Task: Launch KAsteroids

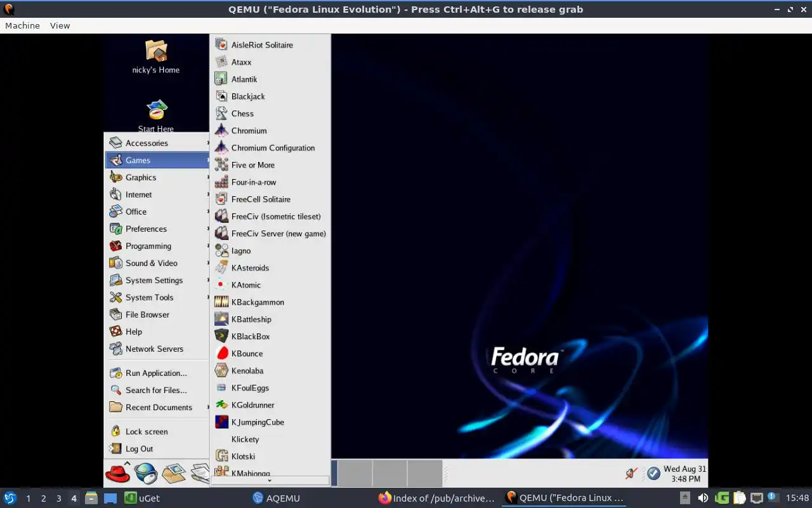Action: pos(270,268)
